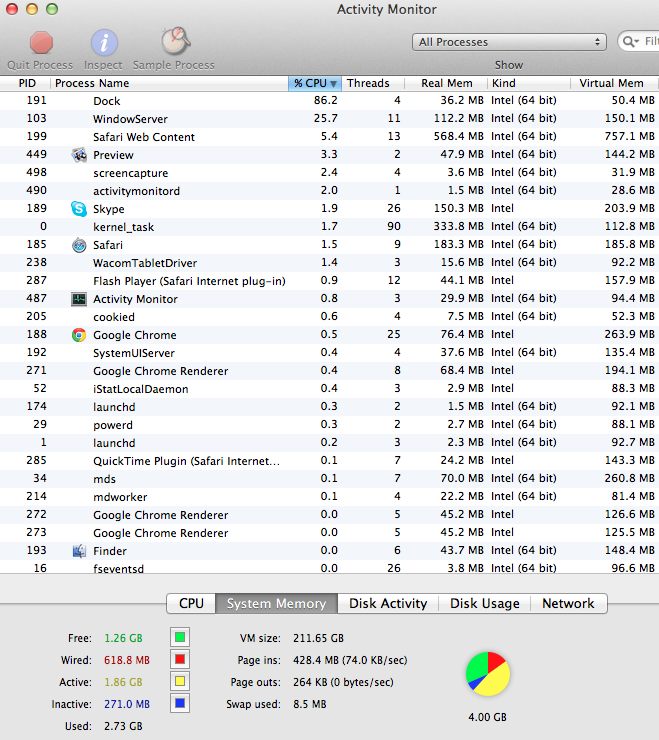Open the All Processes dropdown
This screenshot has height=740, width=659.
pyautogui.click(x=509, y=42)
